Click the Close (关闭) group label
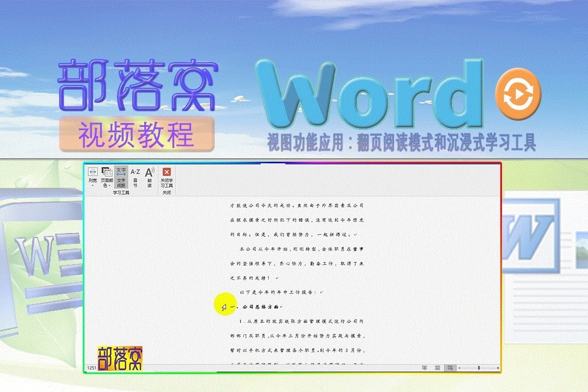This screenshot has width=588, height=392. pos(166,192)
